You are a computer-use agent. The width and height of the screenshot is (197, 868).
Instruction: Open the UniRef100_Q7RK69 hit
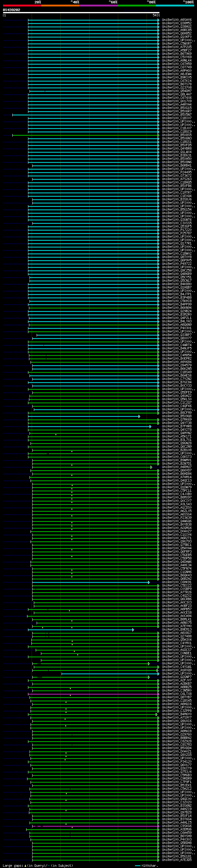tap(177, 419)
